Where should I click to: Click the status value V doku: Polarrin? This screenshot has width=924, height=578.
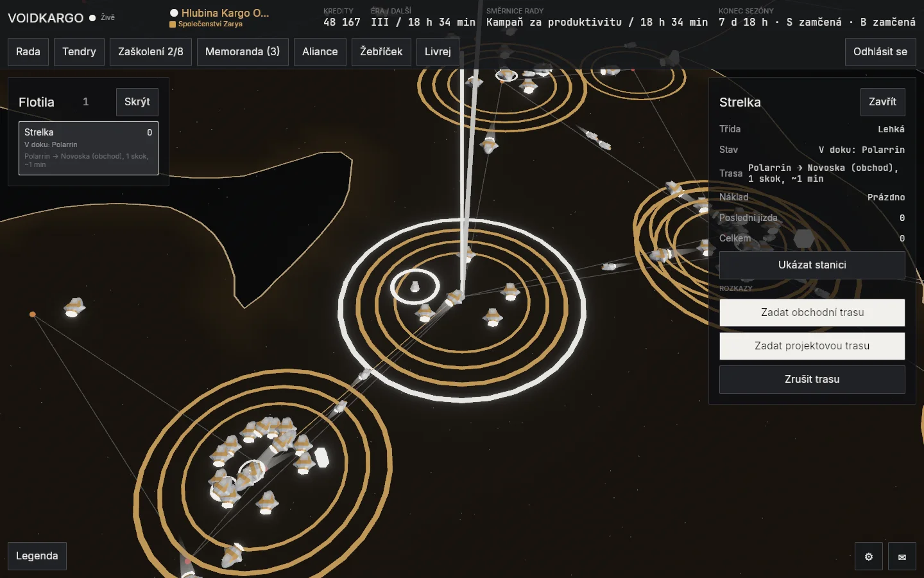tap(862, 150)
